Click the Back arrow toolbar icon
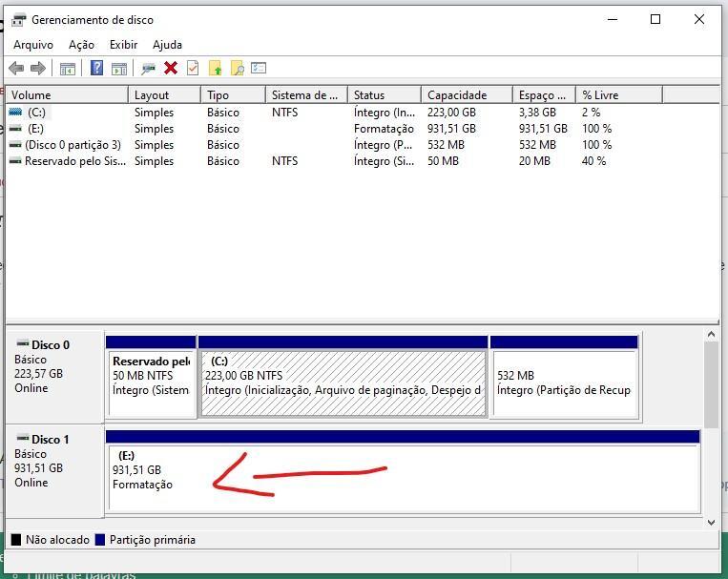 pyautogui.click(x=16, y=69)
